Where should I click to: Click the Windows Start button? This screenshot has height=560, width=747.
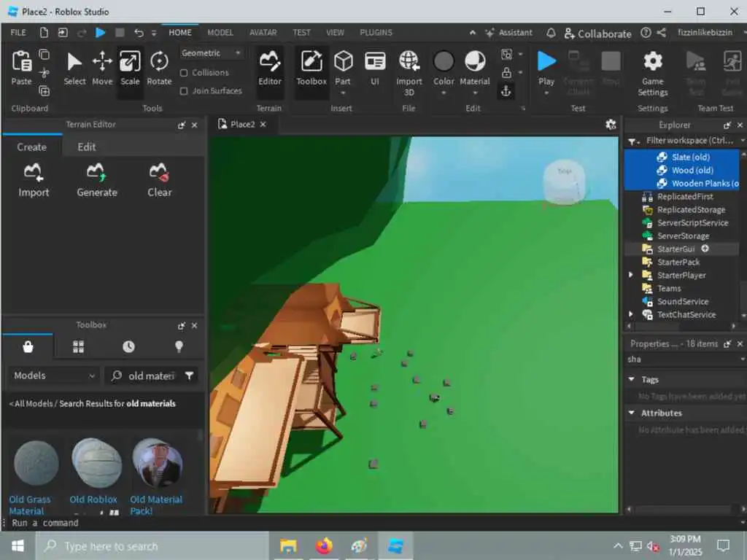[18, 545]
